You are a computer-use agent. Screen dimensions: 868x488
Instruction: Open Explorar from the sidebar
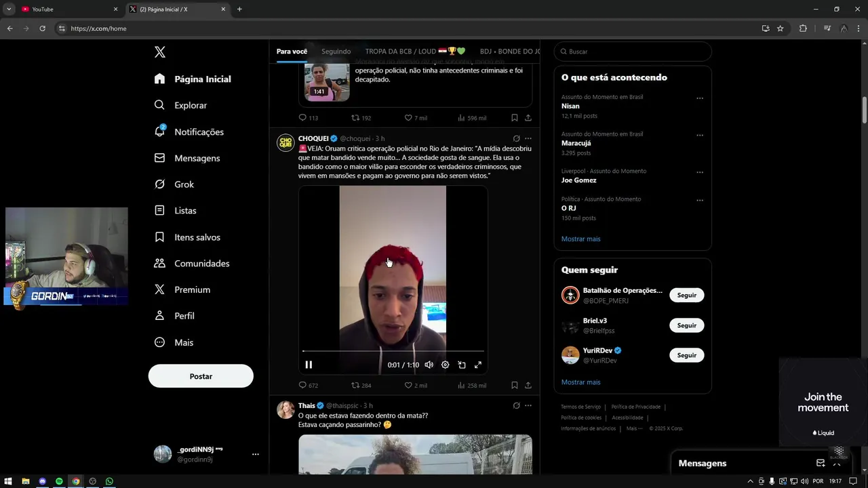pyautogui.click(x=181, y=105)
